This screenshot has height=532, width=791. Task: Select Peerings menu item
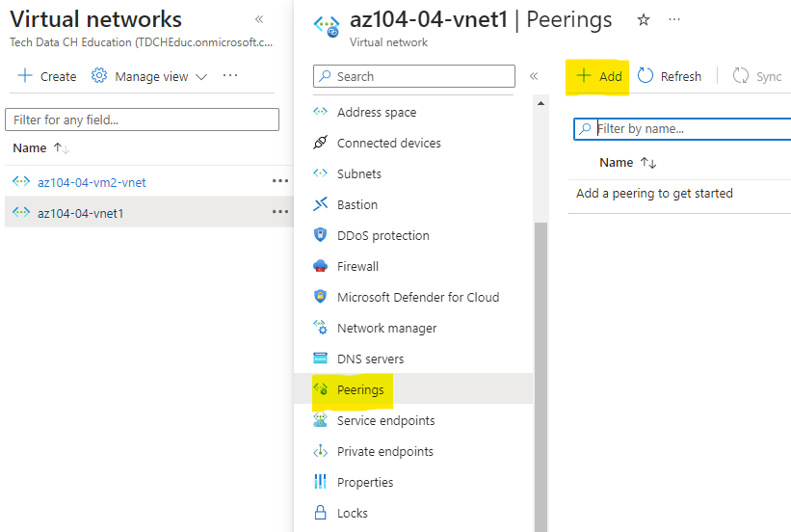point(360,389)
